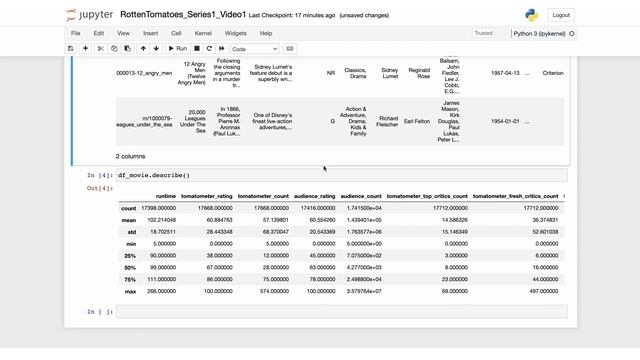This screenshot has width=640, height=360.
Task: Open the command palette keyboard icon
Action: click(x=290, y=49)
